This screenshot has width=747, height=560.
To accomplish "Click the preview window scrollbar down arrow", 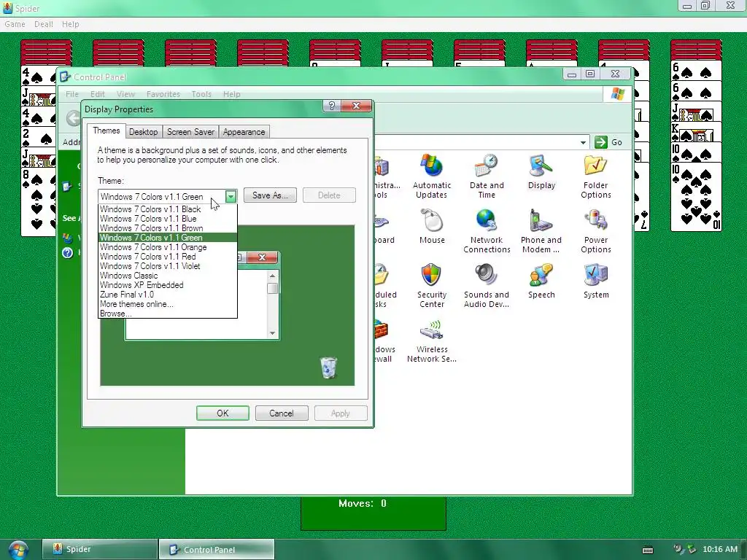I will (x=273, y=333).
